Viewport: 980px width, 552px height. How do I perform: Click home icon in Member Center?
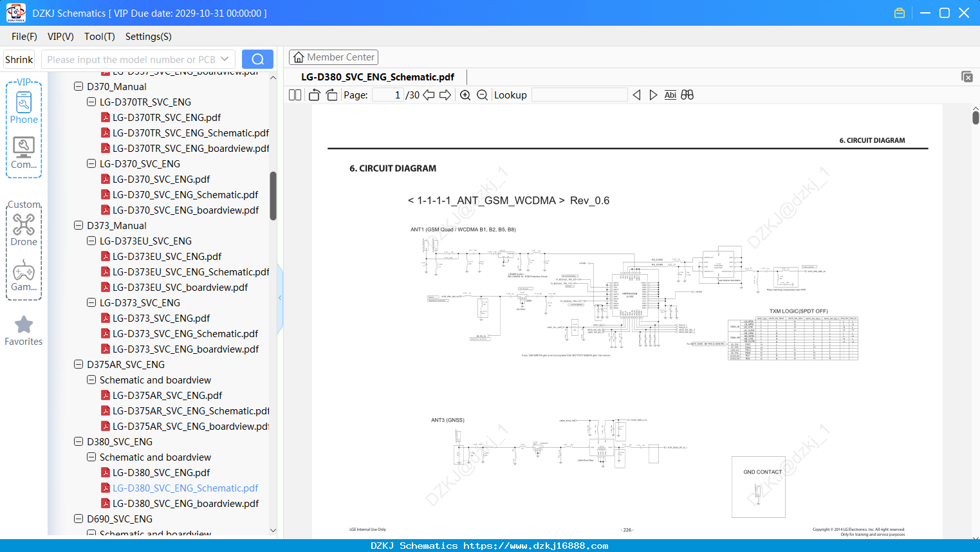click(x=299, y=57)
